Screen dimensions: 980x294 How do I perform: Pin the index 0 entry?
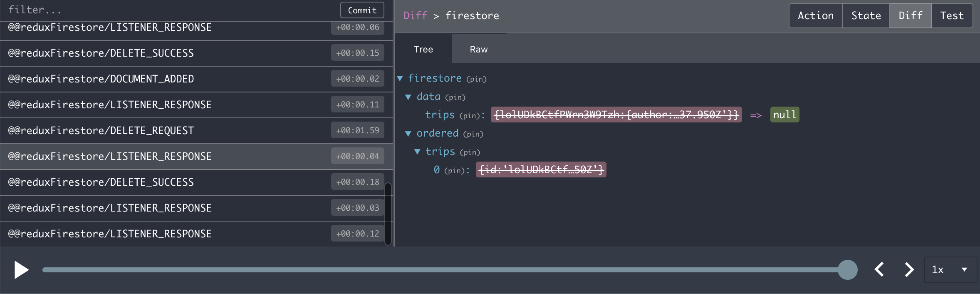pyautogui.click(x=455, y=171)
